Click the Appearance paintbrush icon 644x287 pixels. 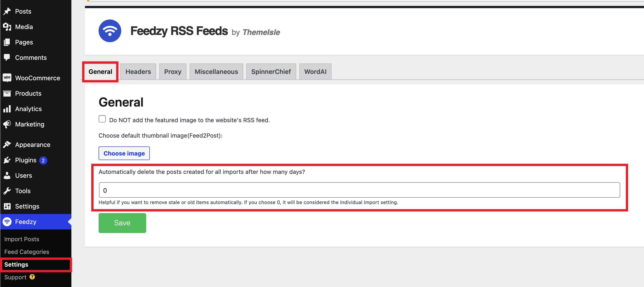tap(7, 144)
